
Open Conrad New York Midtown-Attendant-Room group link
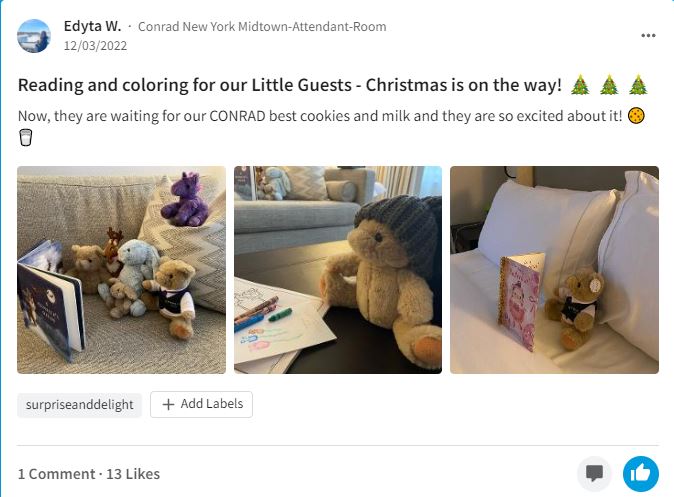(261, 27)
